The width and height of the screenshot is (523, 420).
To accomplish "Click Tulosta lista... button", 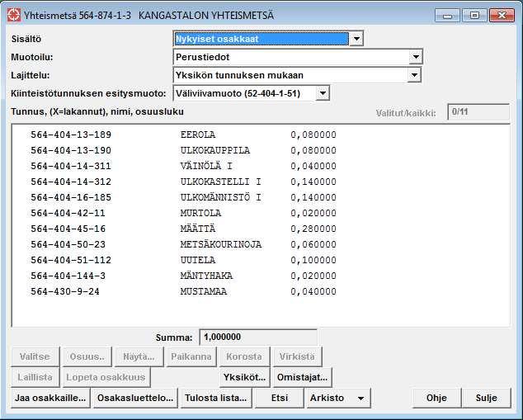I will click(216, 398).
